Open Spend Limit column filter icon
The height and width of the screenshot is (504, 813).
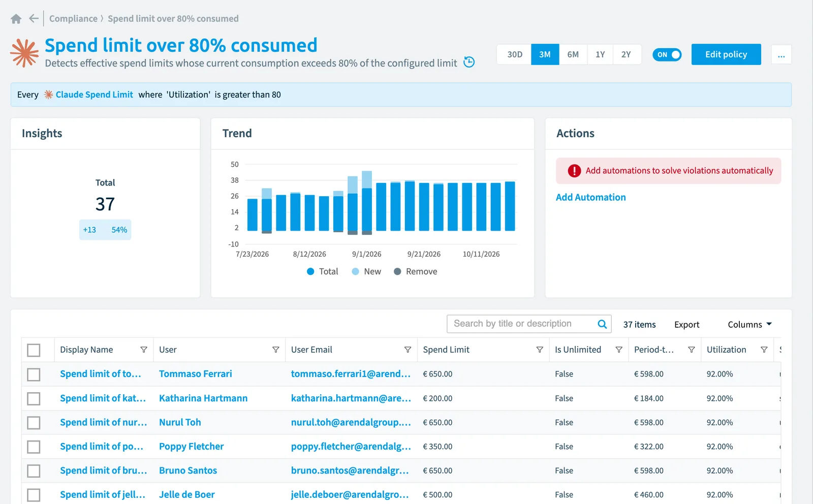pyautogui.click(x=540, y=350)
